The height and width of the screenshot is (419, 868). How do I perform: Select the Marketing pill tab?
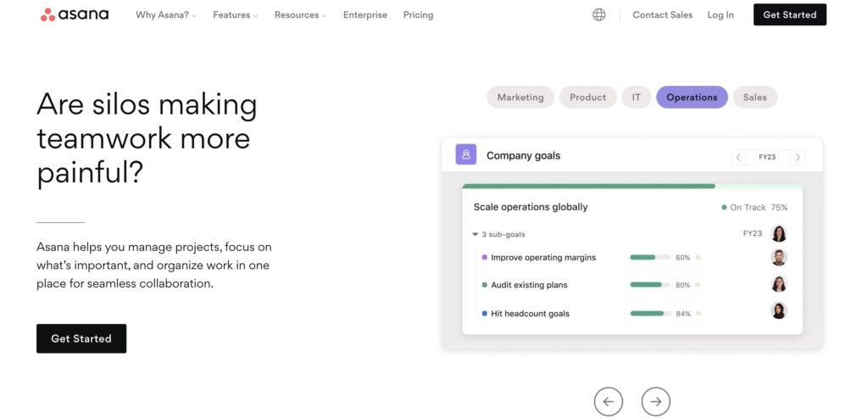[520, 97]
